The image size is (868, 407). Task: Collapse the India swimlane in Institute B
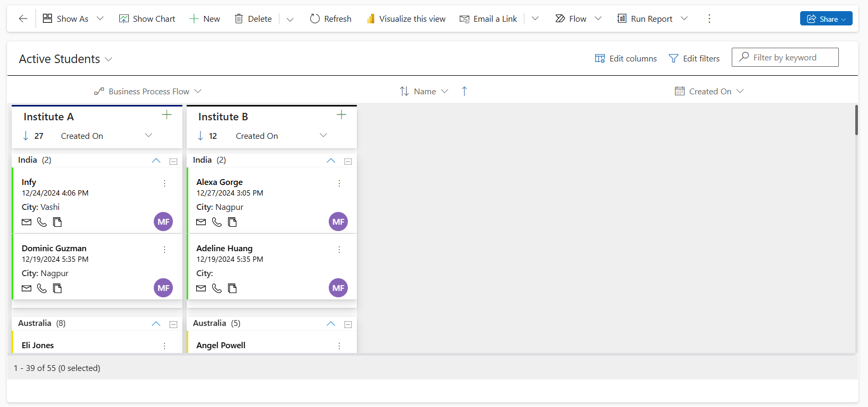coord(331,161)
